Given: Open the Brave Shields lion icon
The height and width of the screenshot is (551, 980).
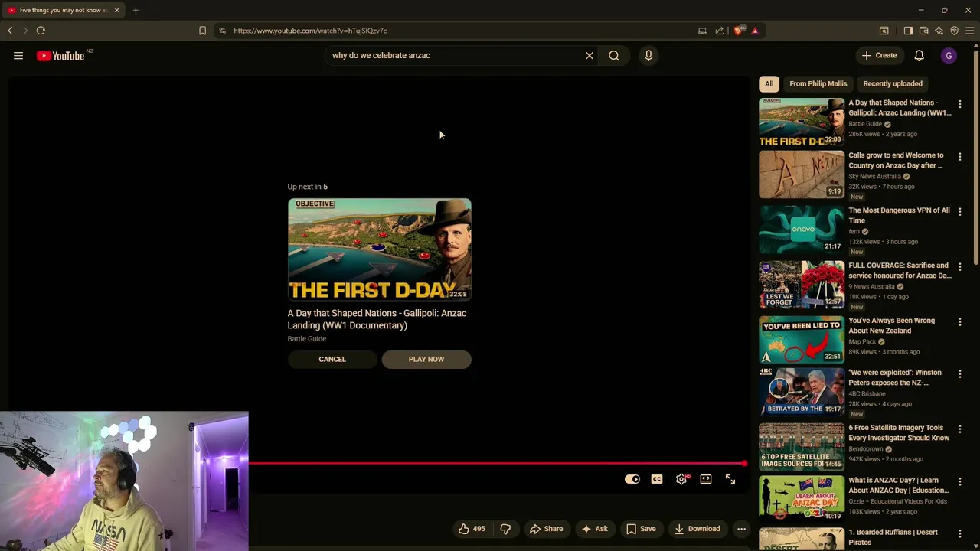Looking at the screenshot, I should point(738,31).
